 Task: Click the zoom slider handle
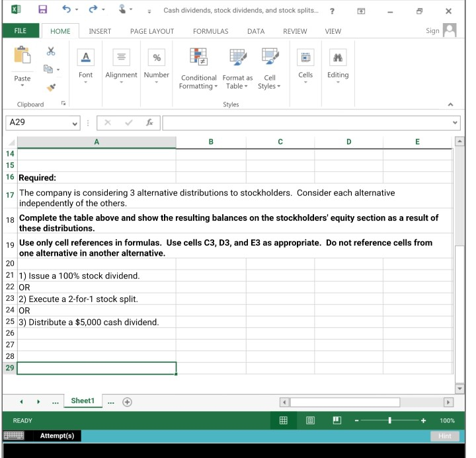(390, 420)
